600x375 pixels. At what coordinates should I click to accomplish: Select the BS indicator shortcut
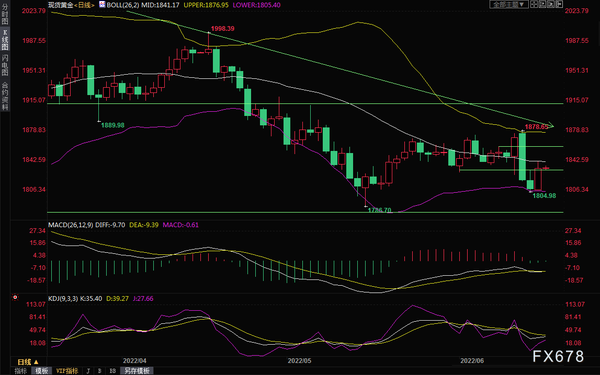click(x=112, y=371)
